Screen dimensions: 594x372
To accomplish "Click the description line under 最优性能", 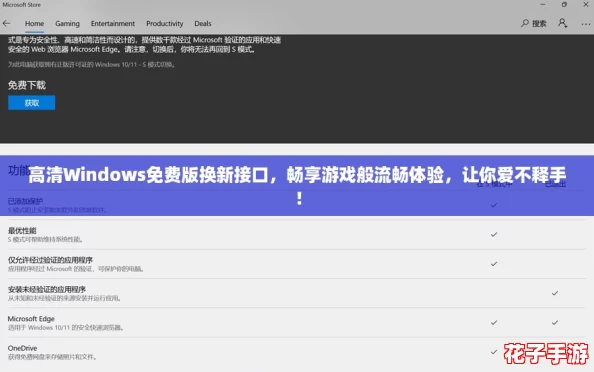I will (x=45, y=239).
